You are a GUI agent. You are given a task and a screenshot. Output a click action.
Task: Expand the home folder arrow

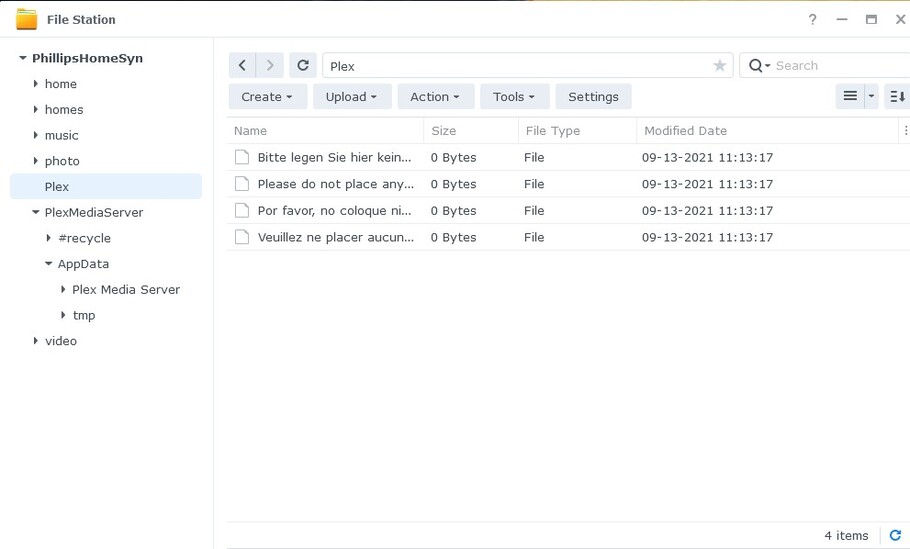(35, 84)
